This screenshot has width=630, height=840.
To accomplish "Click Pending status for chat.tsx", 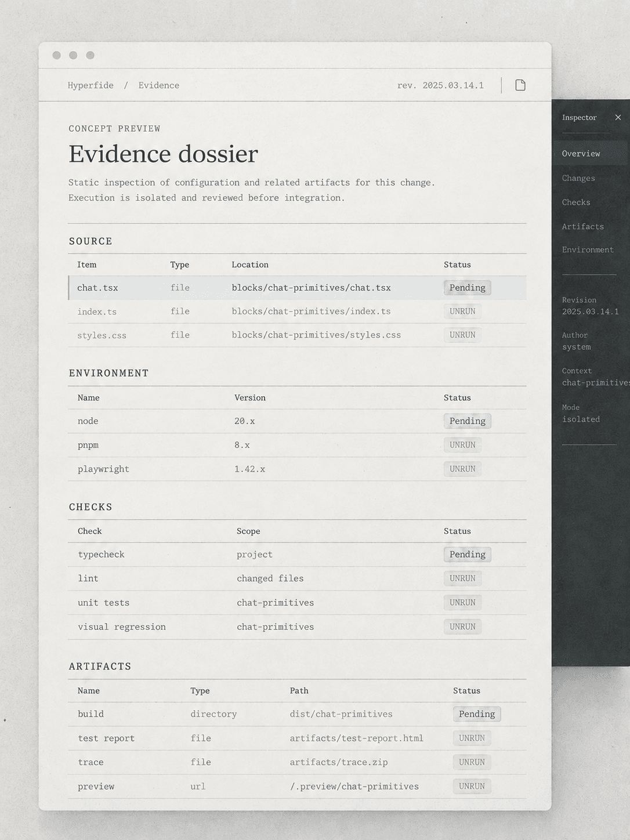I will click(x=468, y=288).
